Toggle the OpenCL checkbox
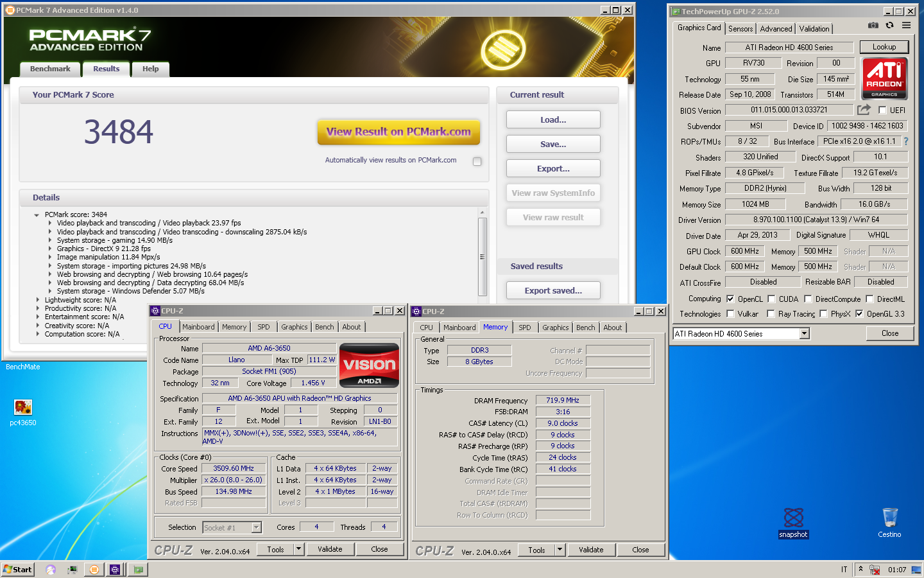 [730, 299]
